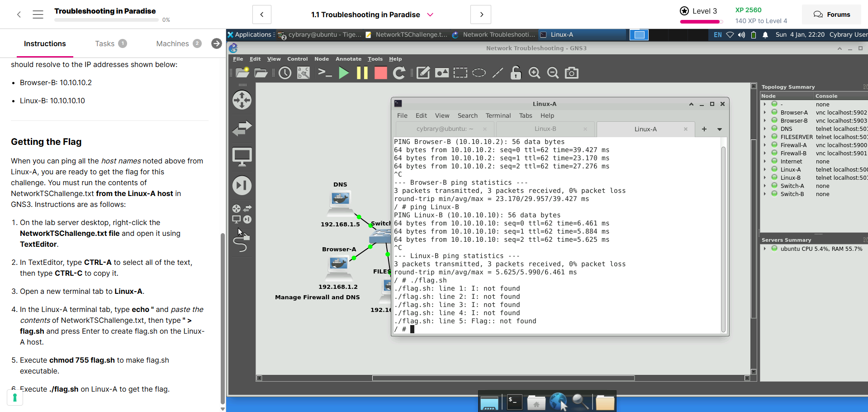Start all nodes with the green play icon
The width and height of the screenshot is (868, 412).
[x=344, y=73]
